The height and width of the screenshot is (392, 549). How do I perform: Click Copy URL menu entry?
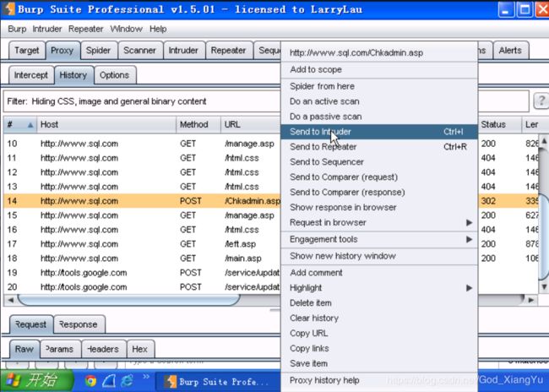click(379, 333)
